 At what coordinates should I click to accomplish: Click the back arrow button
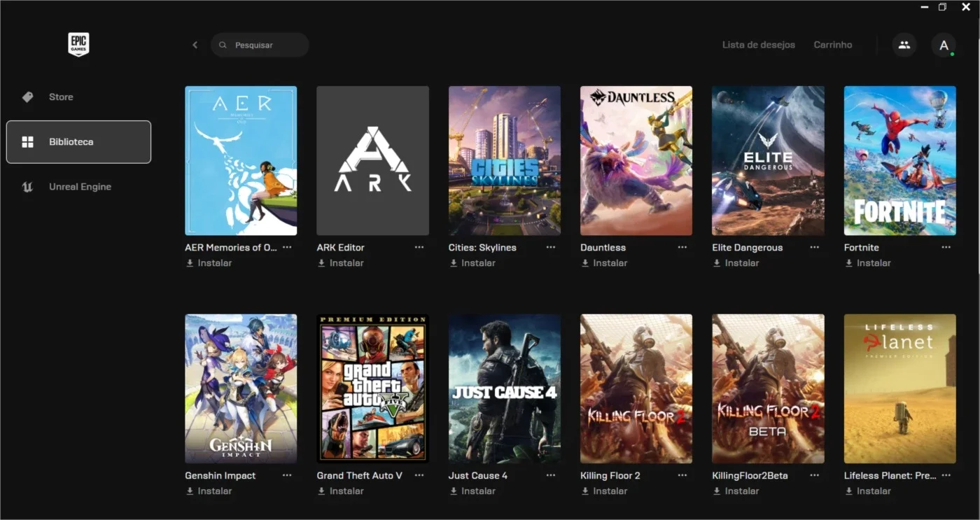tap(195, 45)
